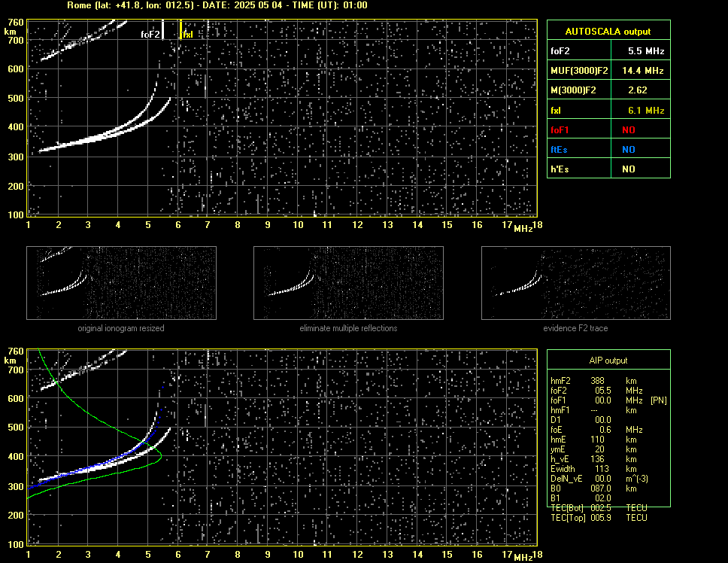Image resolution: width=728 pixels, height=563 pixels.
Task: Click the Ewidth 113 km row
Action: [x=593, y=469]
